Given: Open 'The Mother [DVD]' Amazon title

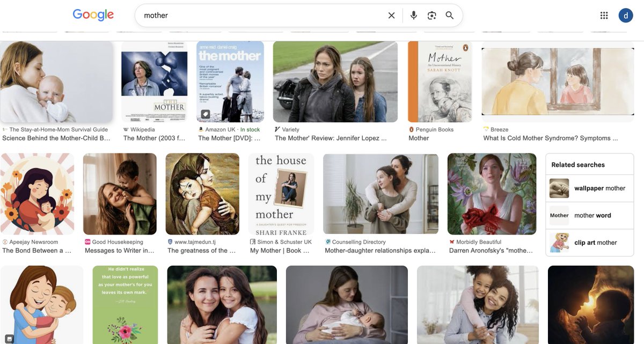Looking at the screenshot, I should click(230, 138).
